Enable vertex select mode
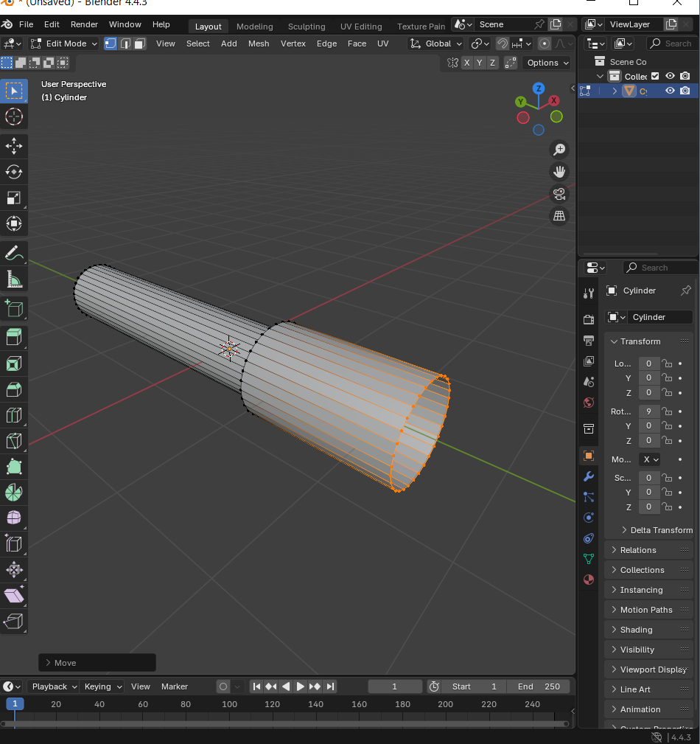 click(111, 44)
